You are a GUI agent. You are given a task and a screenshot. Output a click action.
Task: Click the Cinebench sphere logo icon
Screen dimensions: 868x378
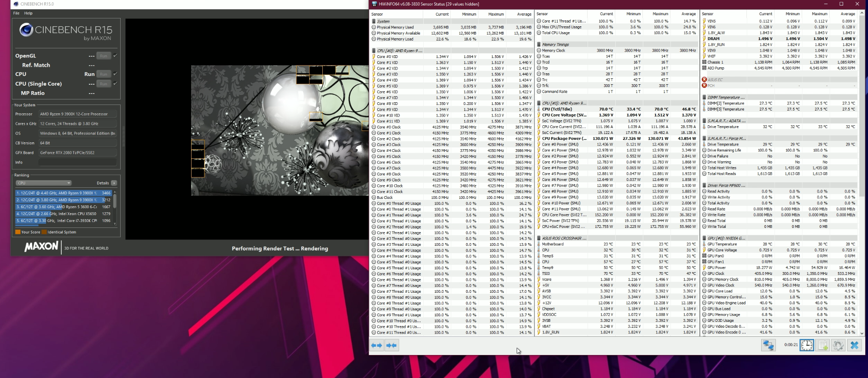[x=26, y=30]
